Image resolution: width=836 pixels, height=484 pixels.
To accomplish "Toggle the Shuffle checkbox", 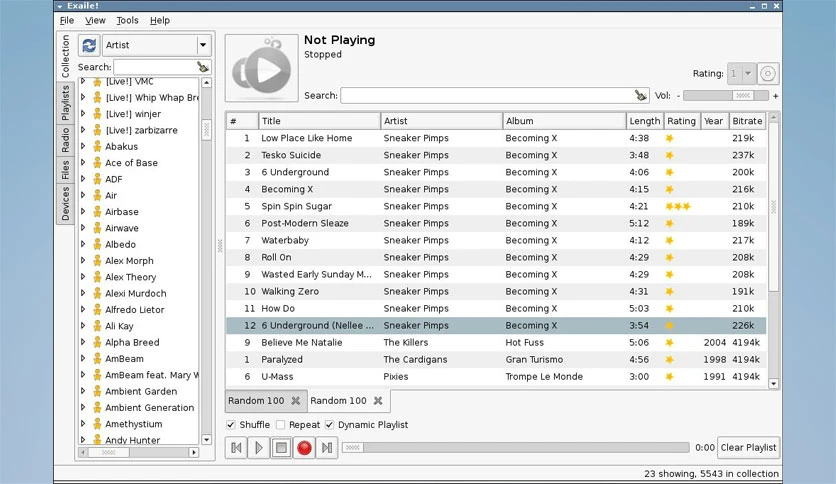I will point(231,425).
